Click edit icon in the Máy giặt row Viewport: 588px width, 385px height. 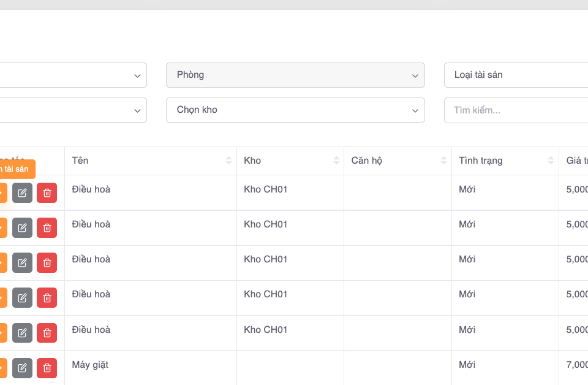click(x=22, y=368)
